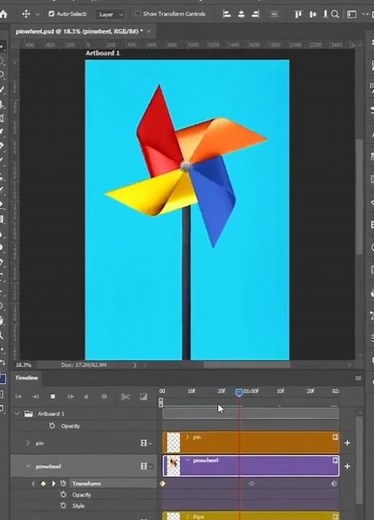
Task: Stop timeline playback
Action: pyautogui.click(x=53, y=397)
